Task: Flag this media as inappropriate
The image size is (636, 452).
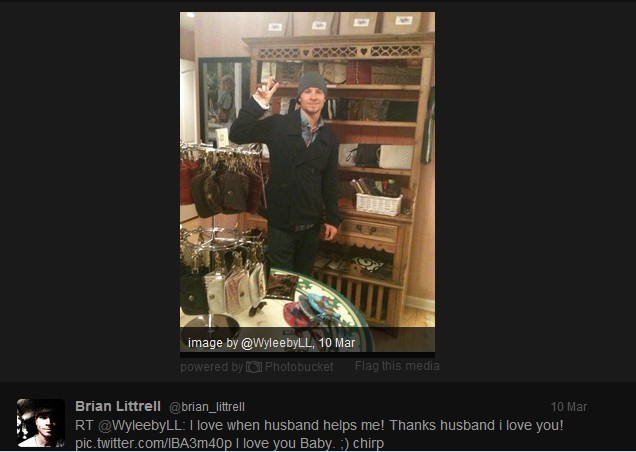Action: coord(397,366)
